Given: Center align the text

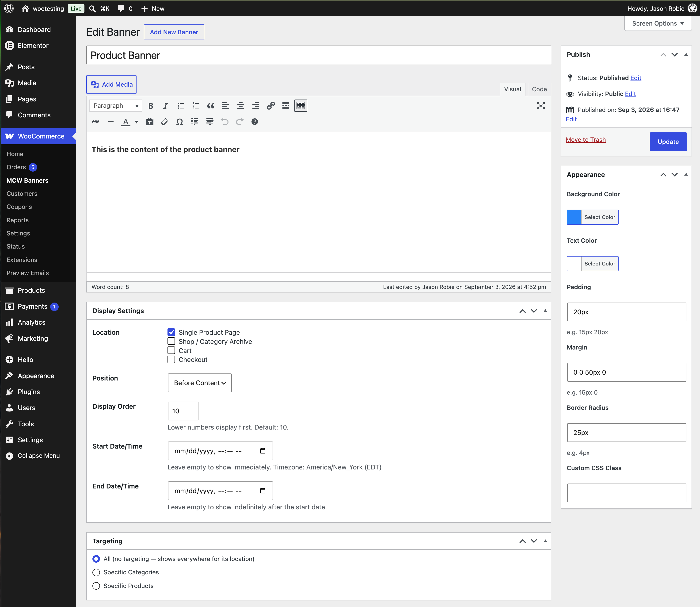Looking at the screenshot, I should [241, 106].
